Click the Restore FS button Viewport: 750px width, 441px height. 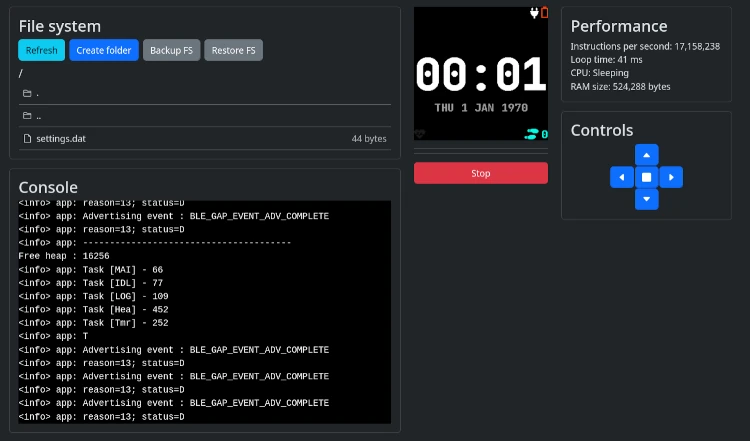pyautogui.click(x=233, y=50)
